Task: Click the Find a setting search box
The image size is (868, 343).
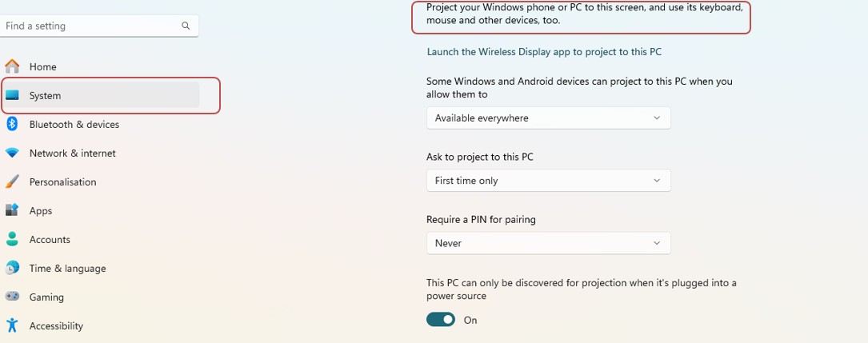Action: pyautogui.click(x=98, y=26)
